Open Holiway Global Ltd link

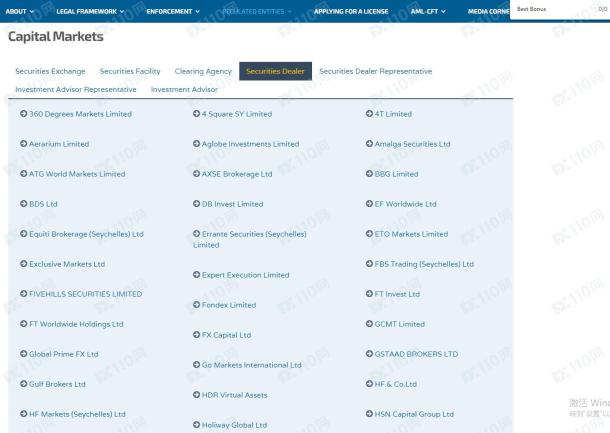234,425
